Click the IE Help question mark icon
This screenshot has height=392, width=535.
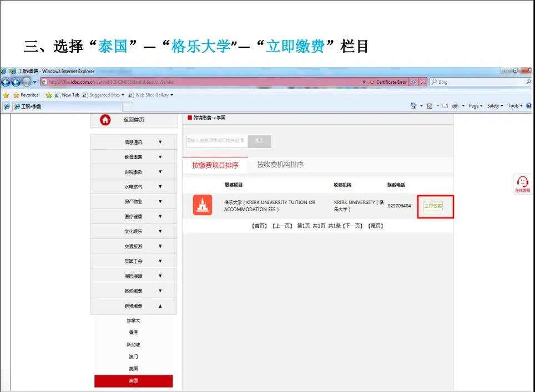[x=529, y=106]
